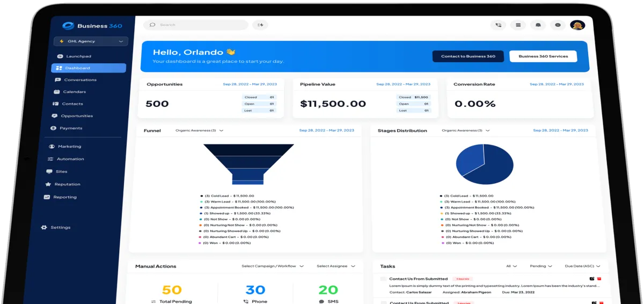Open the user profile avatar
Screen dimensions: 644x304
click(577, 25)
